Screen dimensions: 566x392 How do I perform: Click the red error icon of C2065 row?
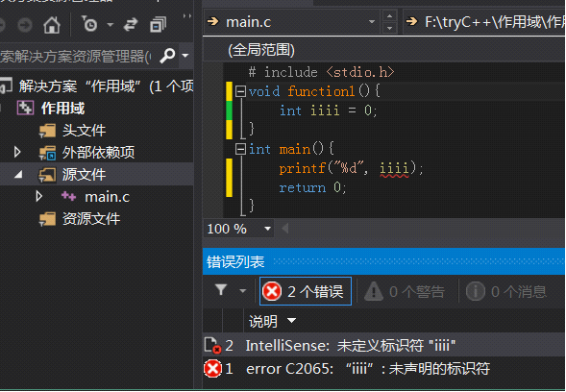point(212,369)
